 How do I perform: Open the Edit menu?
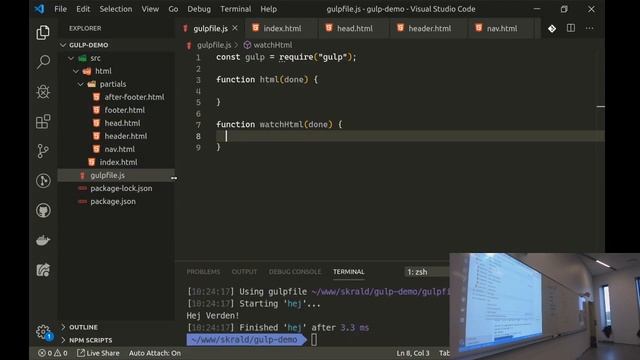coord(83,9)
